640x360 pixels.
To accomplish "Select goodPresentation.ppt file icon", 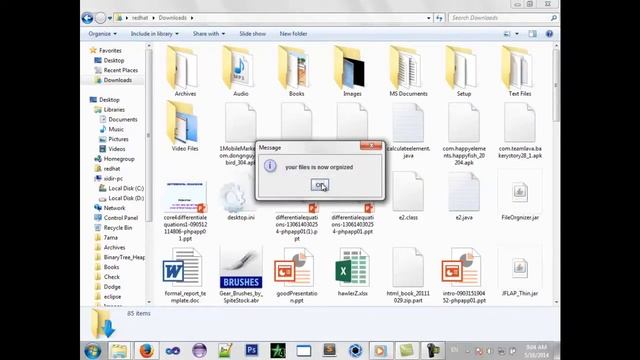I will 295,268.
